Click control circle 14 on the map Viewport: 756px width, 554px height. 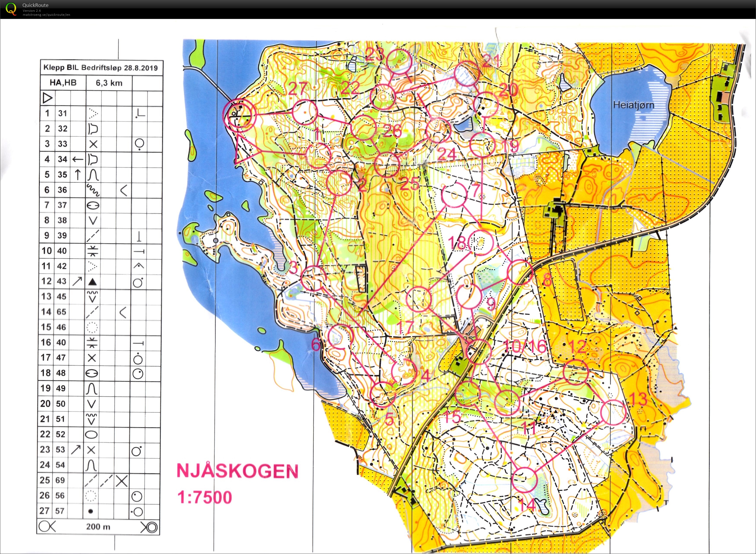click(x=525, y=480)
